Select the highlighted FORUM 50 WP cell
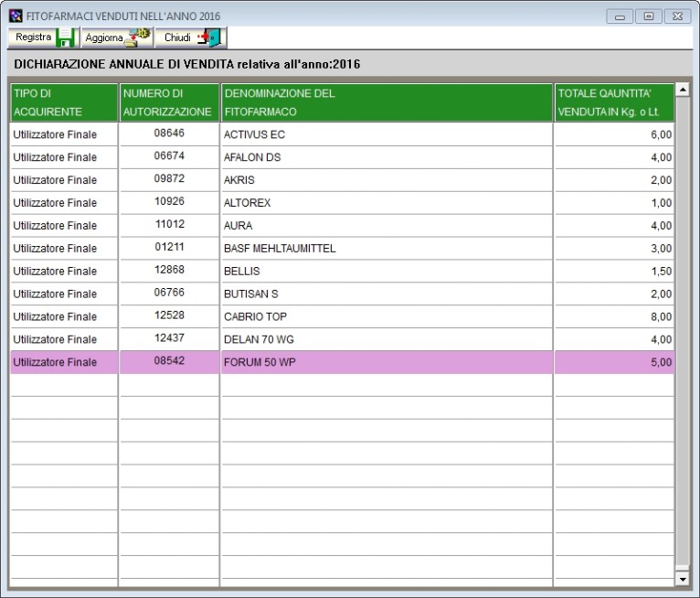The width and height of the screenshot is (700, 598). tap(387, 362)
